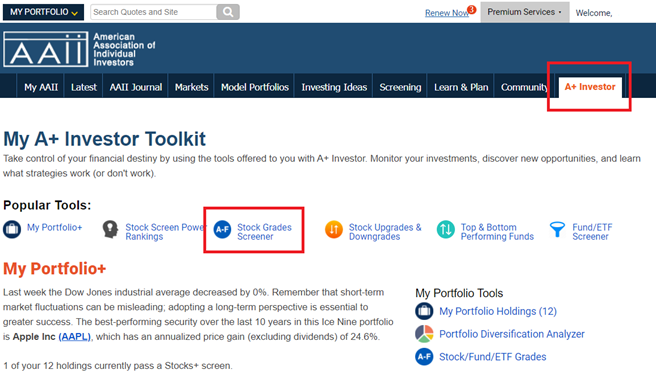Open the Investing Ideas menu
656x378 pixels.
tap(334, 87)
